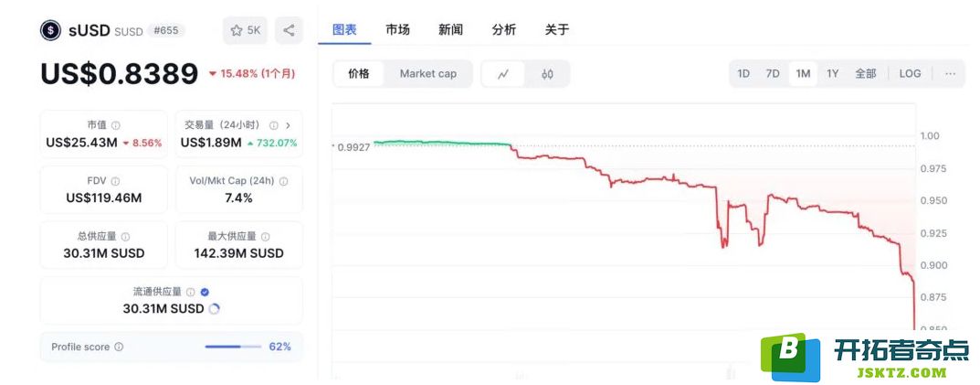Enable LOG scale on the chart
980x385 pixels.
[x=910, y=73]
